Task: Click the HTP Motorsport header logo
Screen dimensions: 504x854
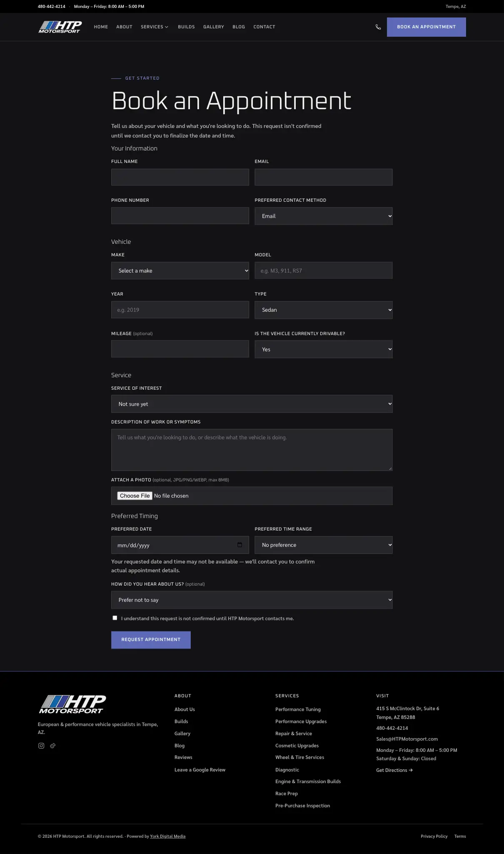Action: tap(60, 27)
